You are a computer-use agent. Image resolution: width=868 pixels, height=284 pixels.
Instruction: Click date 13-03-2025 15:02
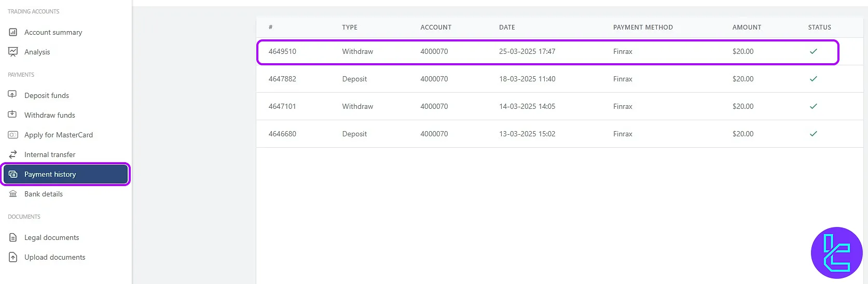[x=527, y=134]
